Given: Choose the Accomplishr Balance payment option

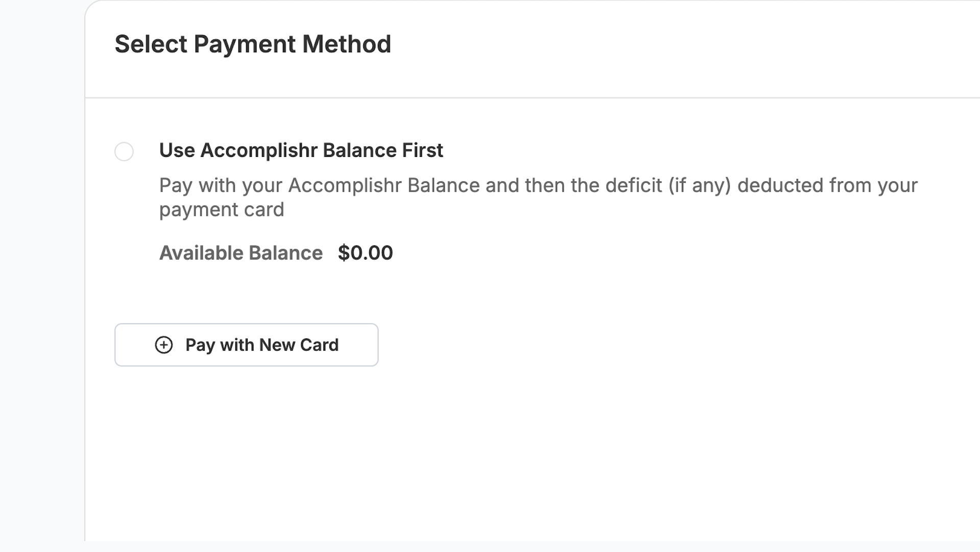Looking at the screenshot, I should click(x=124, y=152).
